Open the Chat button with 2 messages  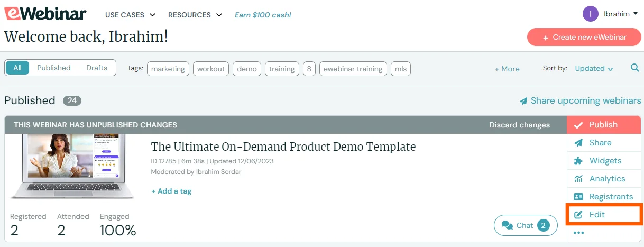pyautogui.click(x=526, y=225)
